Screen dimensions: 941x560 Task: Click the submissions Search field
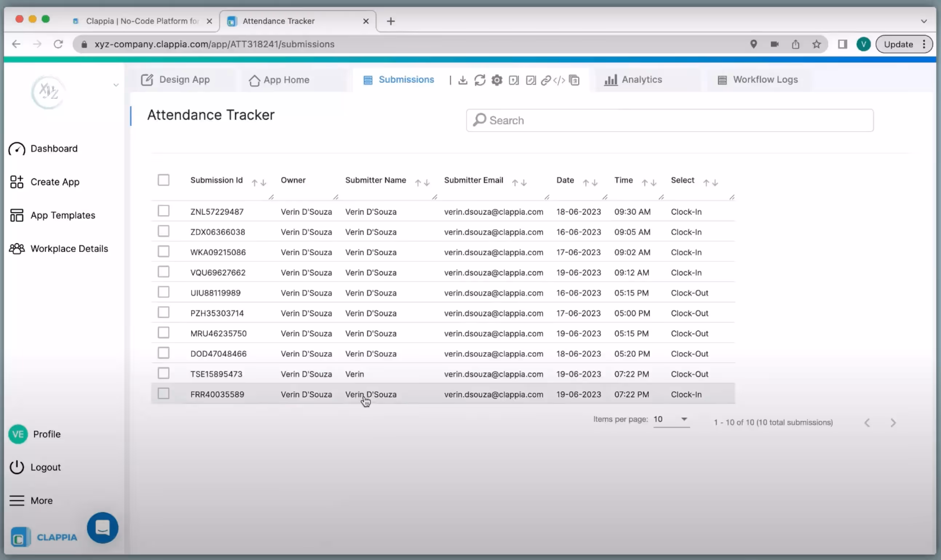coord(670,120)
